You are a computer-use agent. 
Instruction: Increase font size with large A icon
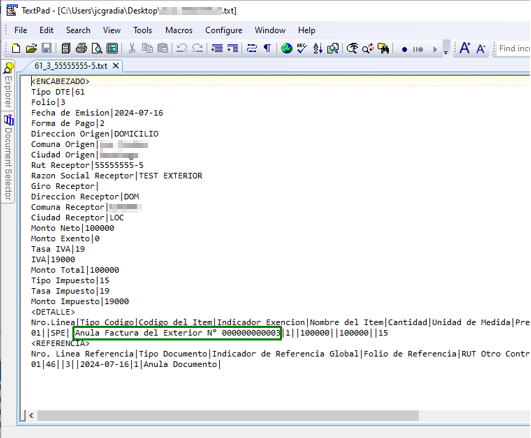[465, 48]
